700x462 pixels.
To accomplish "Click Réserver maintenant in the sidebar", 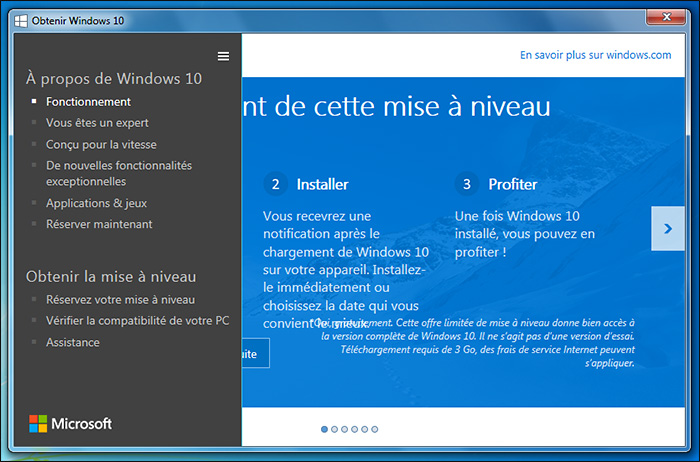I will click(99, 224).
